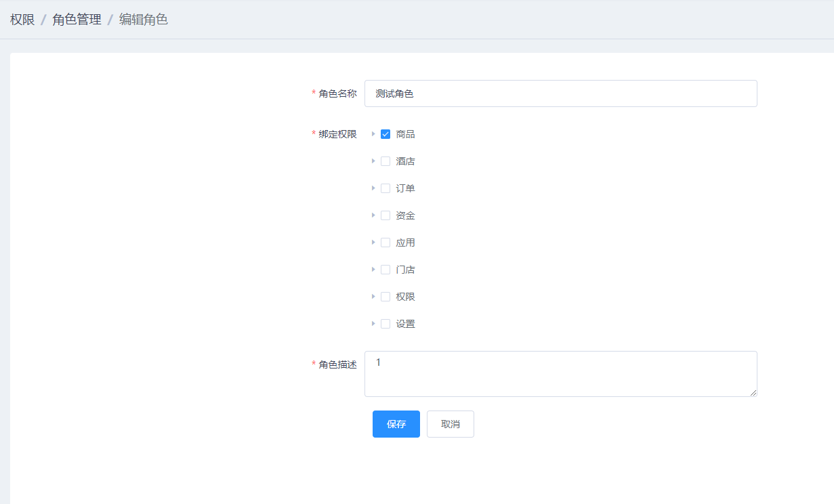Focus the 角色名称 input field
834x504 pixels.
560,93
